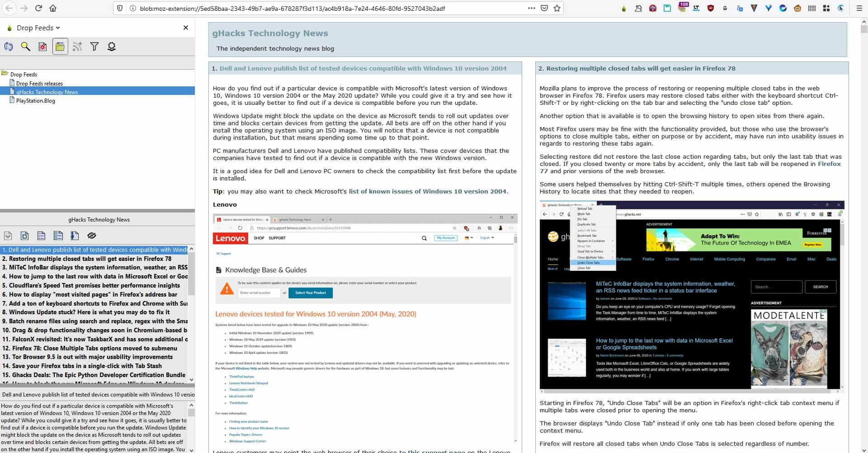Screen dimensions: 868x453
Task: Click the browser forward arrow
Action: [x=24, y=8]
